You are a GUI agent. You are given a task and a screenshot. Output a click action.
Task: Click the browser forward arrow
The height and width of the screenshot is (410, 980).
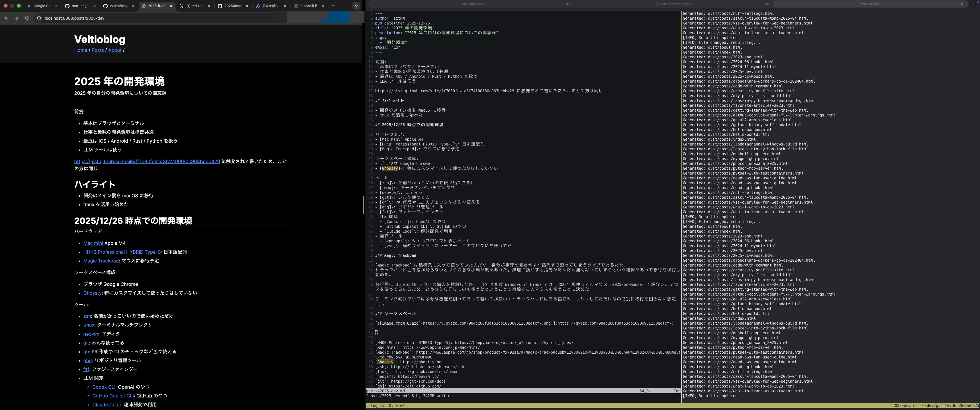[x=16, y=18]
